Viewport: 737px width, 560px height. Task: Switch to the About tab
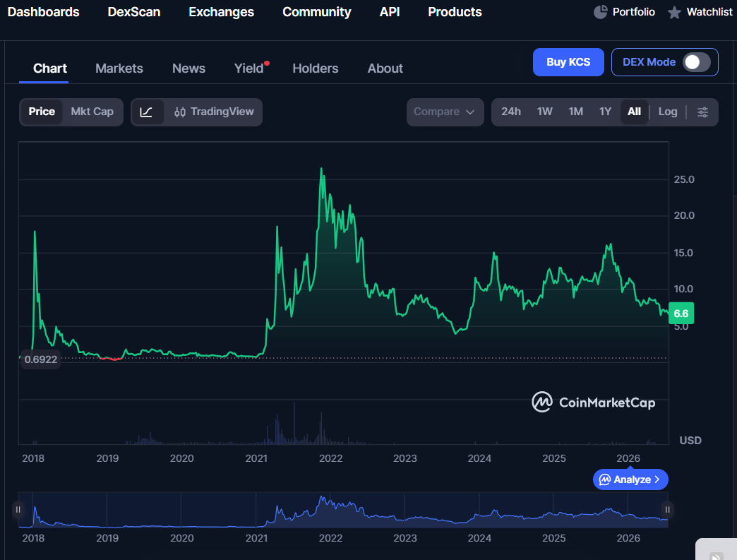point(385,68)
